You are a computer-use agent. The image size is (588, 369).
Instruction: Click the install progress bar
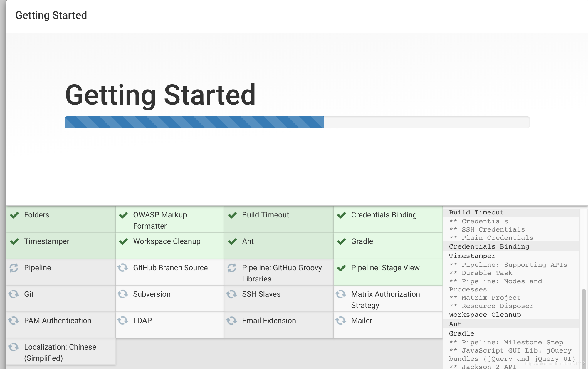click(297, 122)
